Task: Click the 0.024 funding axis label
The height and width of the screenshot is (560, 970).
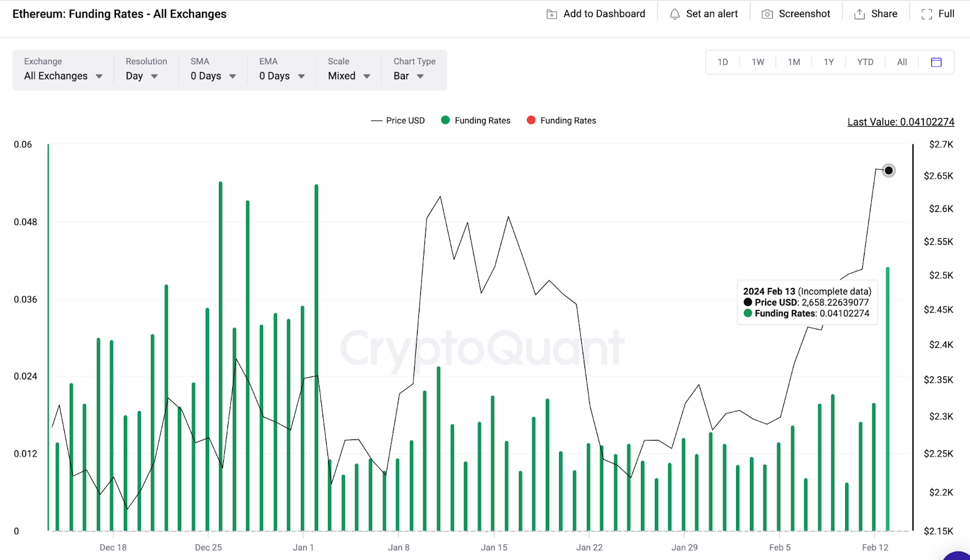Action: click(25, 376)
